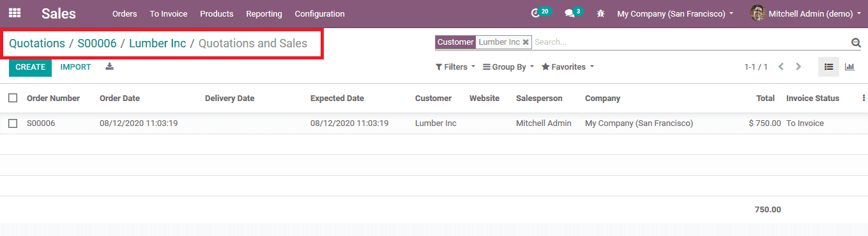Sort by Website column header

[484, 98]
